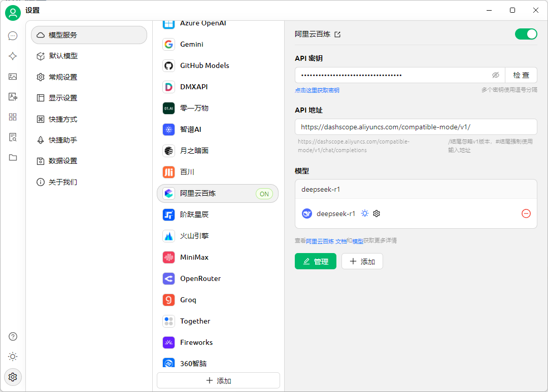548x392 pixels.
Task: Select the 零一万物 provider icon
Action: (x=169, y=109)
